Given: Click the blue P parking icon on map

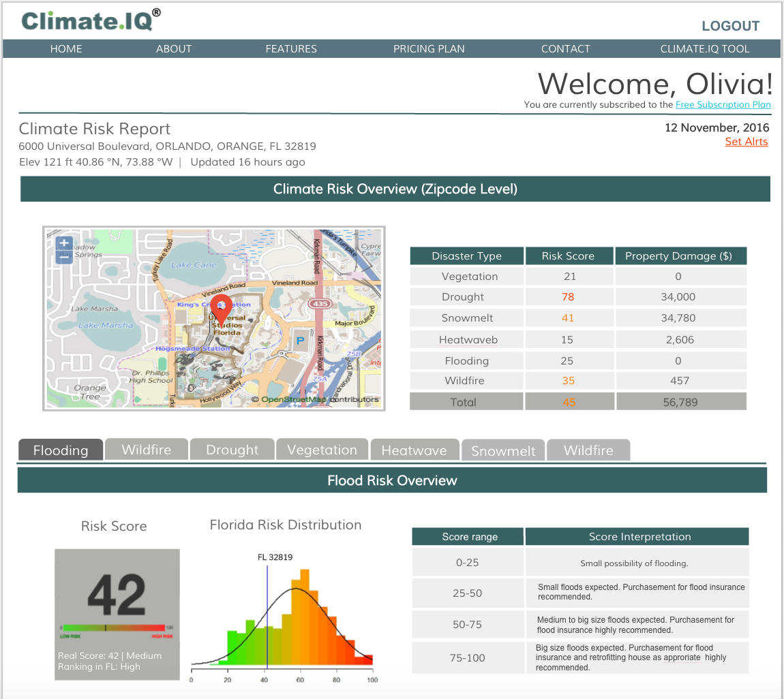Looking at the screenshot, I should tap(300, 341).
